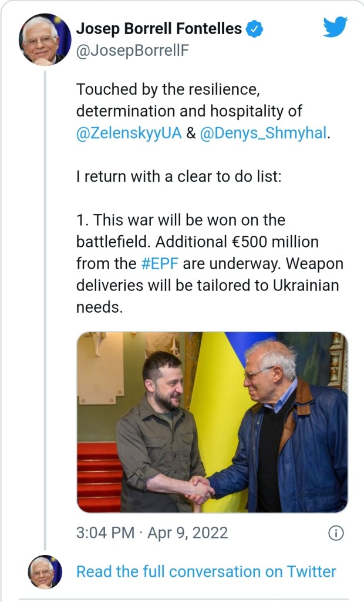
Task: Open Josep Borrell's large profile avatar
Action: (45, 39)
